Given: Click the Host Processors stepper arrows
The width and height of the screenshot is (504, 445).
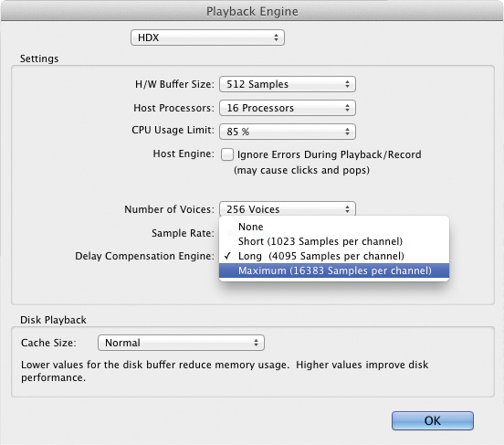Looking at the screenshot, I should pos(347,108).
